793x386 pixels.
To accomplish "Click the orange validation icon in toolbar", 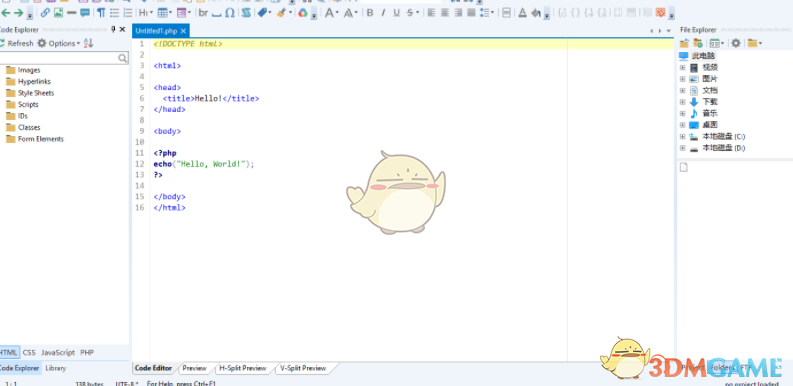I will (660, 13).
